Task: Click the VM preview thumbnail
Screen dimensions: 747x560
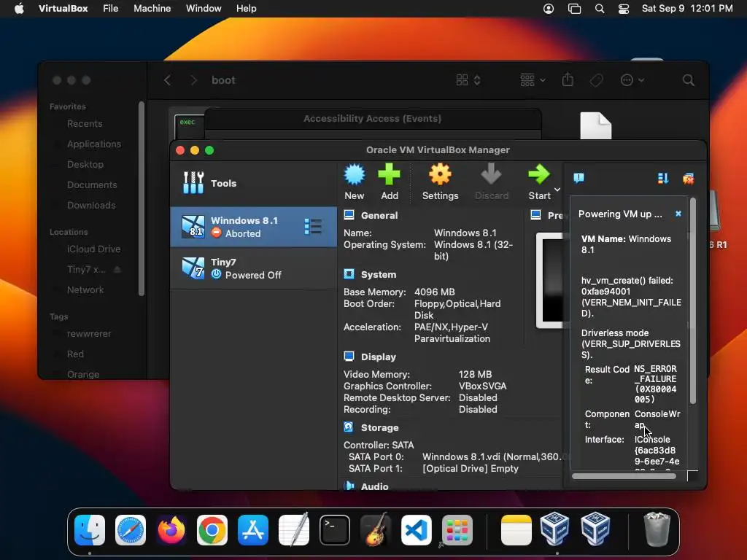Action: click(x=550, y=280)
